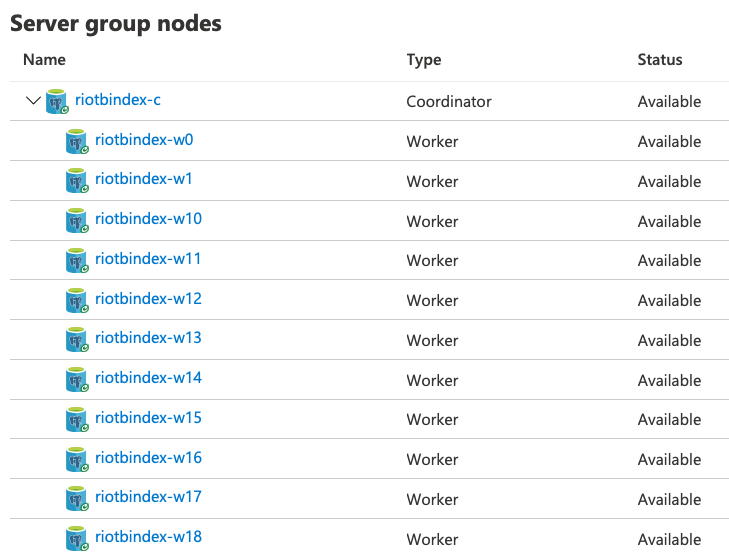Screen dimensions: 729x556
Task: Click Available status for riotbindex-w1
Action: pos(669,181)
